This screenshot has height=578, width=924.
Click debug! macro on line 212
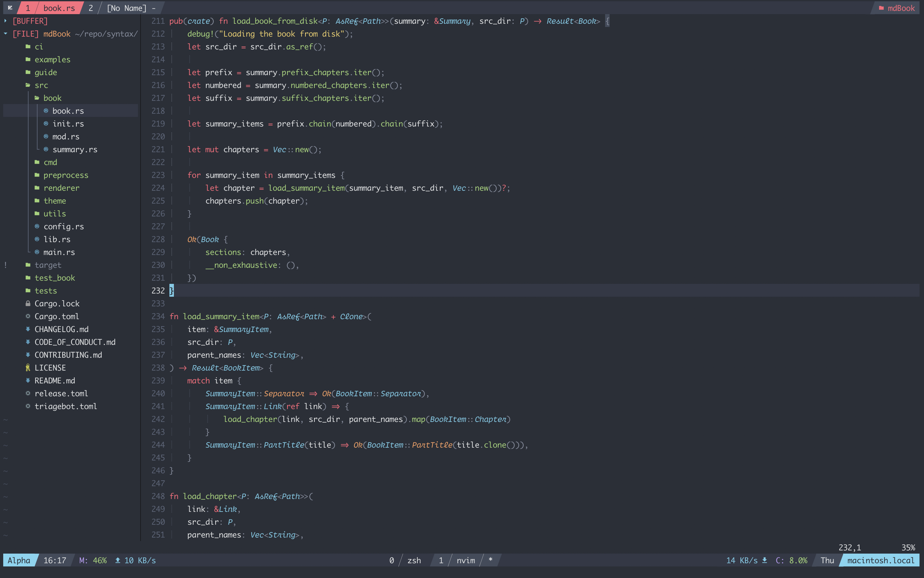pyautogui.click(x=201, y=34)
